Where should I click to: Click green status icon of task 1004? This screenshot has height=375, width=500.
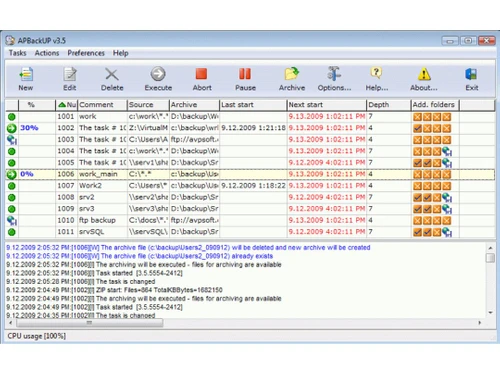click(12, 151)
